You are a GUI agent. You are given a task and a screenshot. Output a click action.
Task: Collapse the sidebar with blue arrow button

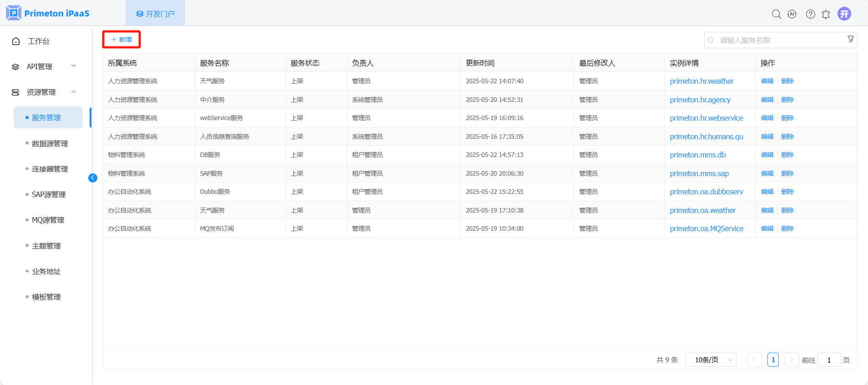(x=93, y=178)
